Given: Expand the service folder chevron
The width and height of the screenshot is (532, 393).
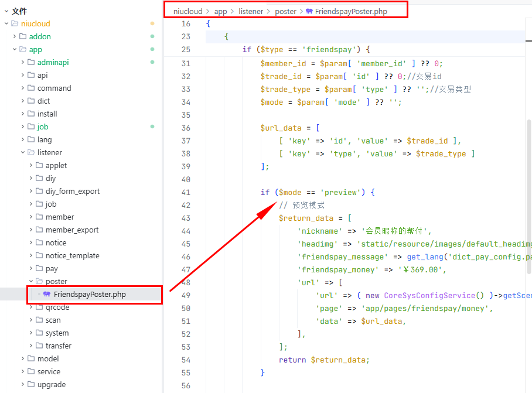Looking at the screenshot, I should (x=23, y=372).
